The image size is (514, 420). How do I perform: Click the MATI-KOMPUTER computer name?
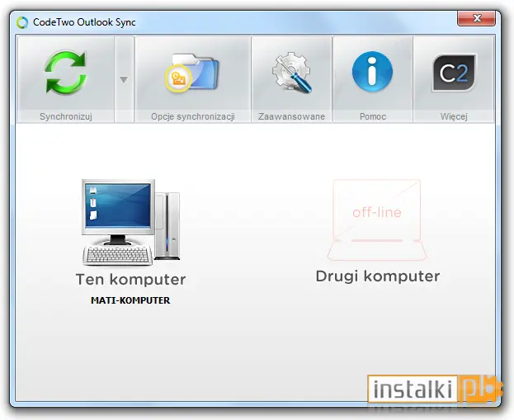[x=130, y=300]
